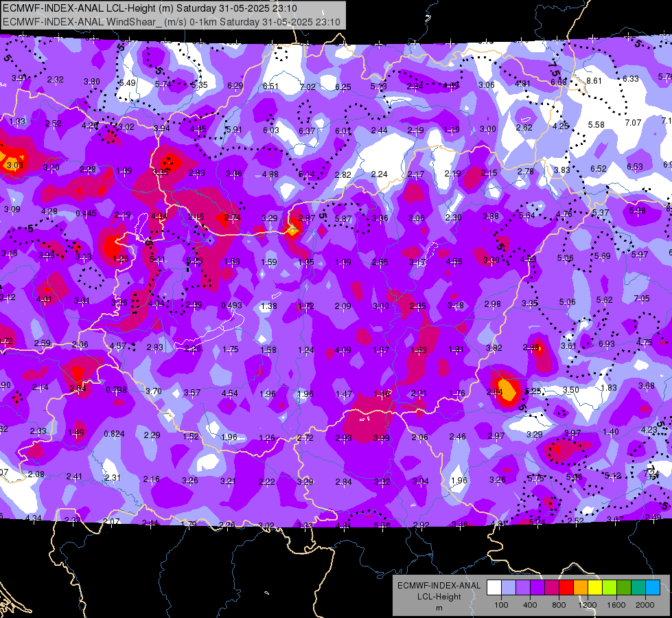Viewport: 672px width, 618px height.
Task: Click the wind shear value "5.69"
Action: coord(602,256)
